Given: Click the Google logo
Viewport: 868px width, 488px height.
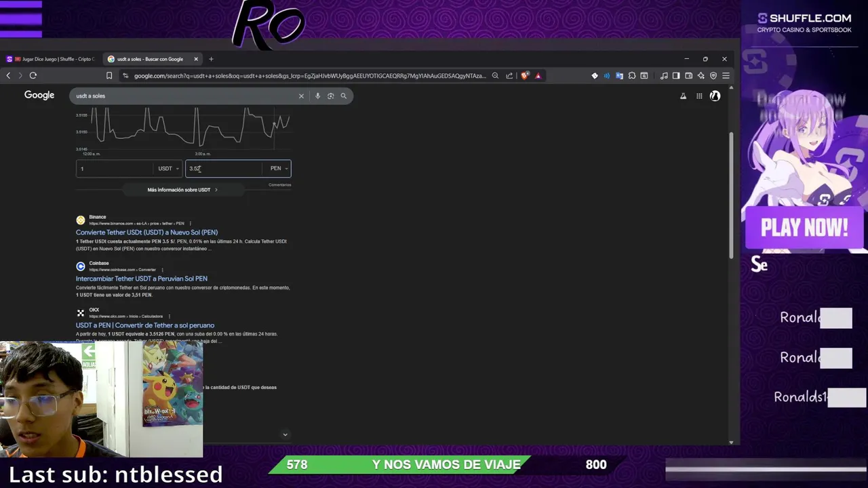Looking at the screenshot, I should (39, 96).
